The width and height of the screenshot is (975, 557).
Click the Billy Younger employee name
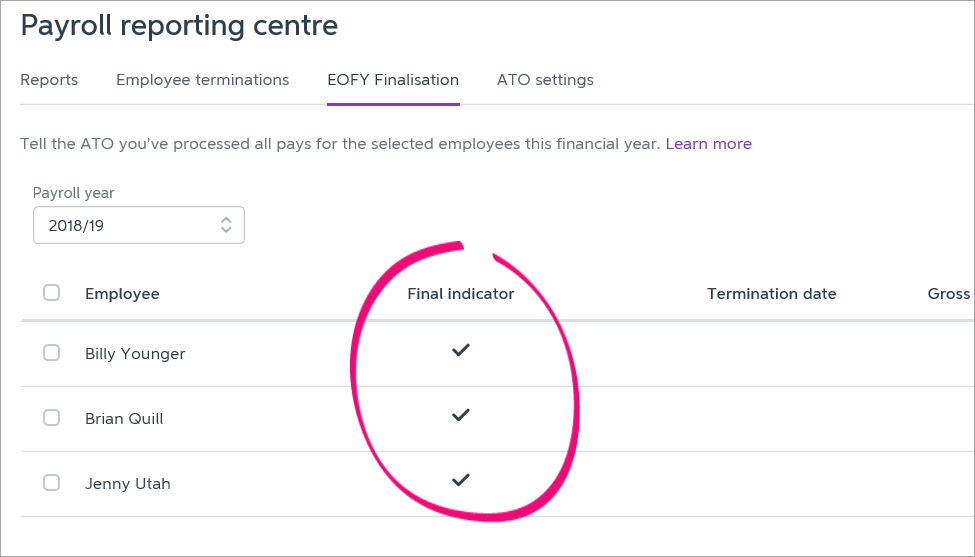135,354
